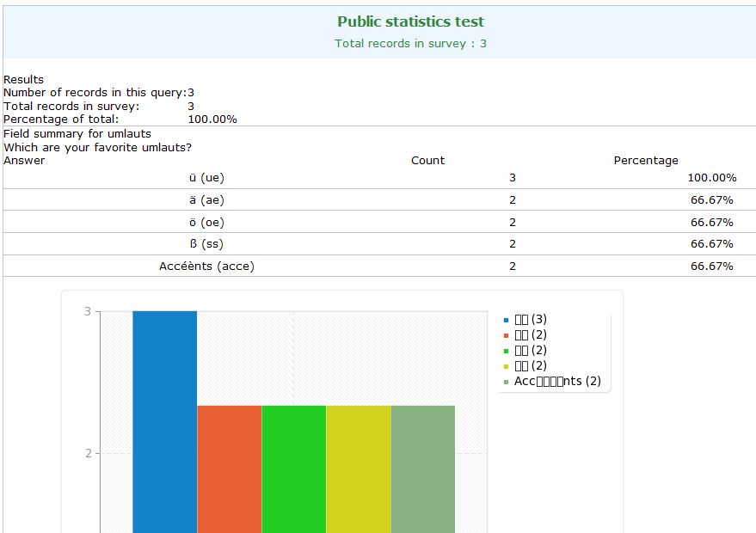Click the Percentage column header
The image size is (756, 533).
pyautogui.click(x=645, y=160)
